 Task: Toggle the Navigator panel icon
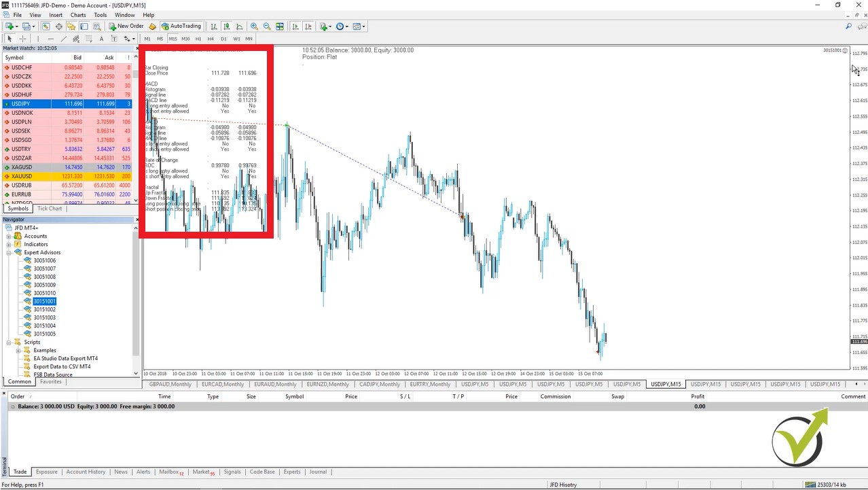tap(73, 26)
